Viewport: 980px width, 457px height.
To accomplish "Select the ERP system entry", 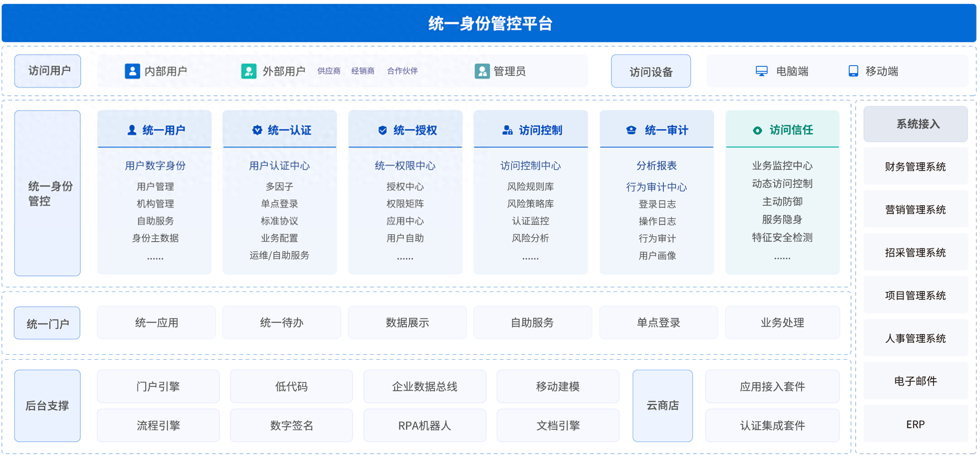I will click(x=915, y=424).
